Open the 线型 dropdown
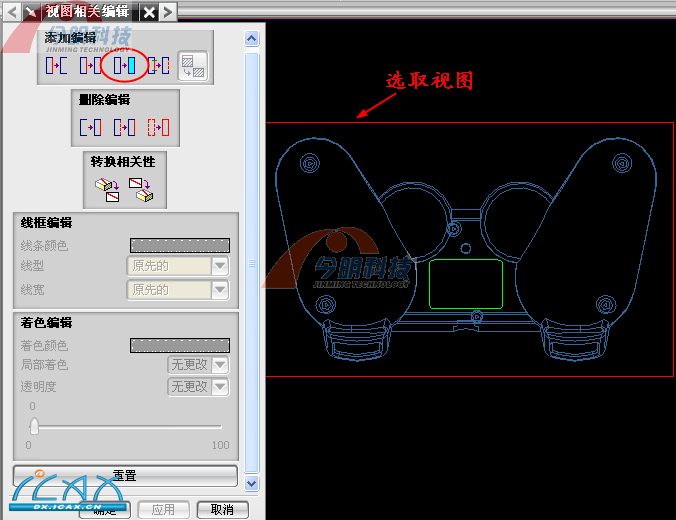Screen dimensions: 676x520 point(220,266)
